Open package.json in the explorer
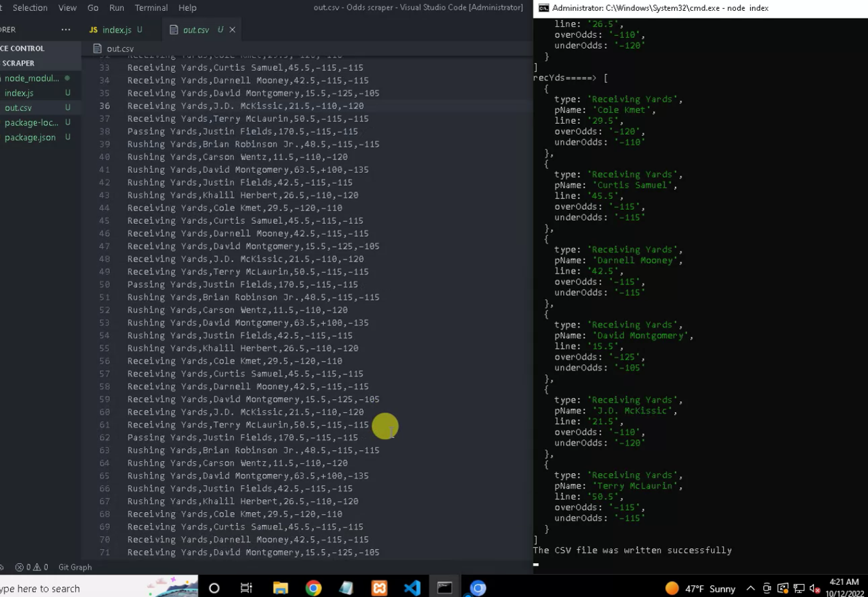868x597 pixels. point(30,137)
